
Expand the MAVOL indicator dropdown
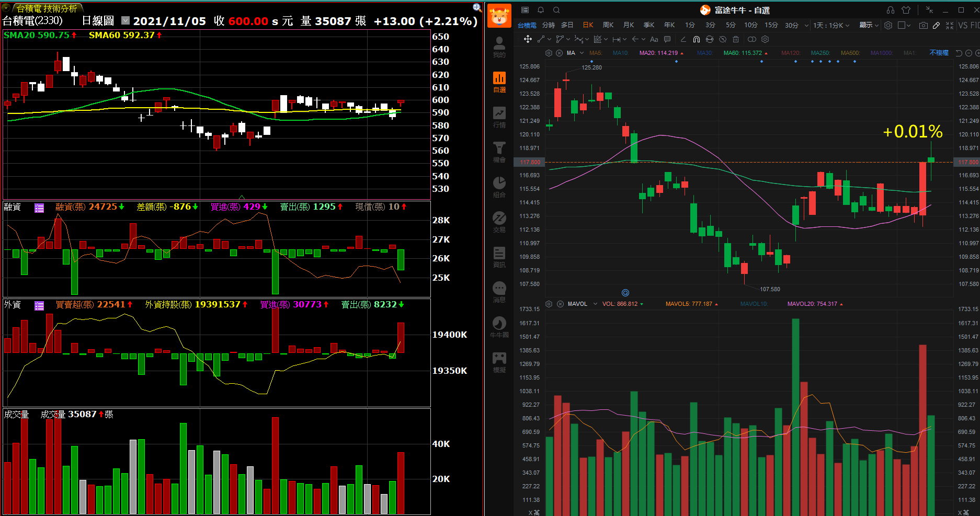click(x=595, y=304)
